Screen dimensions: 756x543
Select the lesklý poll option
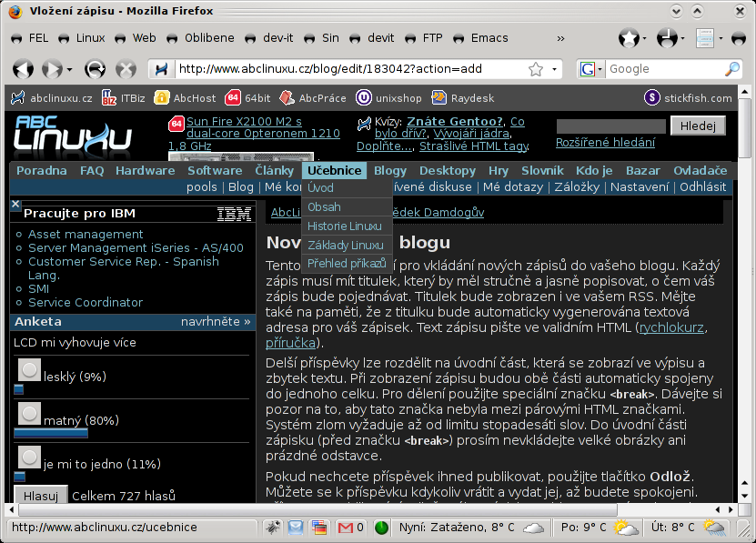(29, 370)
